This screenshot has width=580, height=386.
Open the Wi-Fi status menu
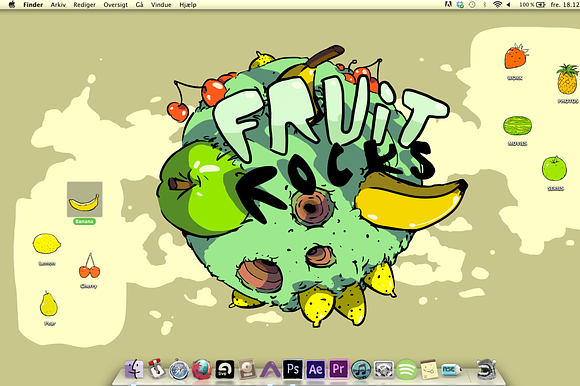pyautogui.click(x=497, y=4)
